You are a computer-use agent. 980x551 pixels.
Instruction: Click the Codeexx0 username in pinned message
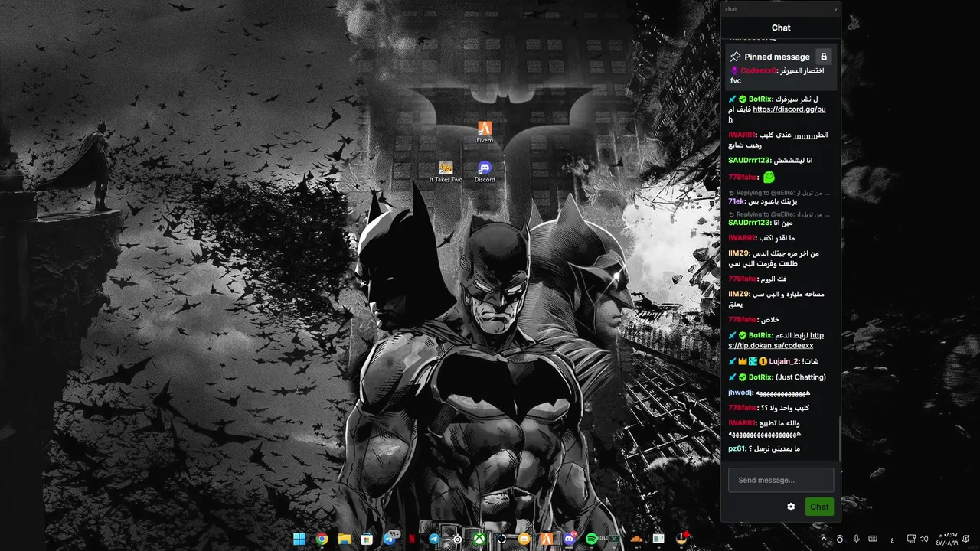(x=758, y=70)
